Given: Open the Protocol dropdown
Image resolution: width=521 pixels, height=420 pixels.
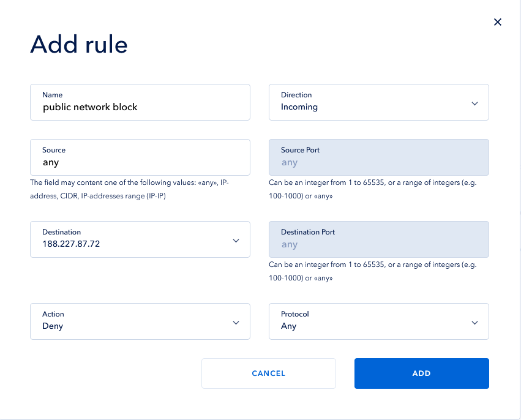Looking at the screenshot, I should coord(378,321).
